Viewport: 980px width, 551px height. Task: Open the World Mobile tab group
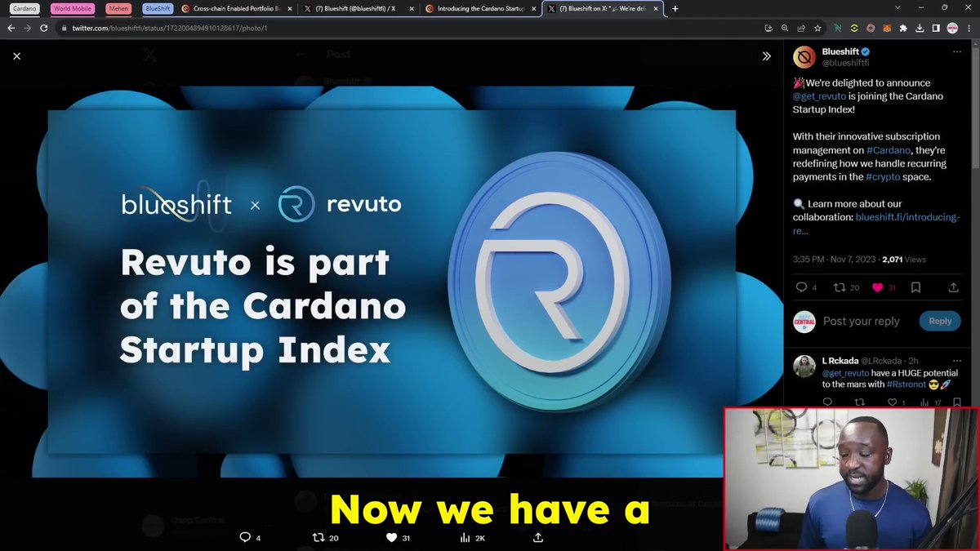pos(73,8)
